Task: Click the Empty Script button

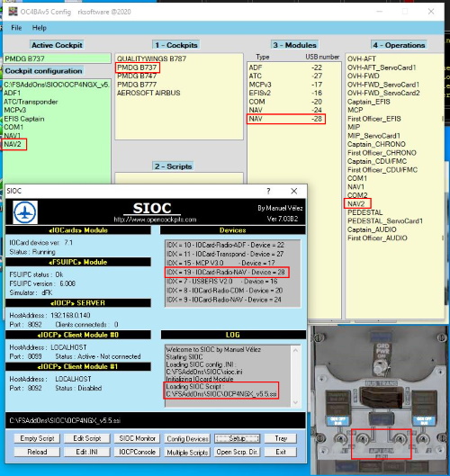Action: click(37, 438)
